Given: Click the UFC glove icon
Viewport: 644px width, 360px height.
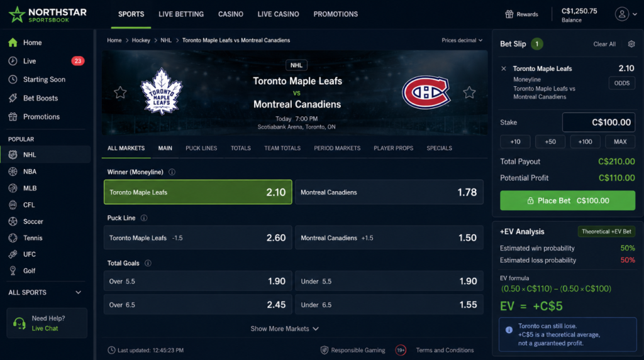Looking at the screenshot, I should pos(13,254).
